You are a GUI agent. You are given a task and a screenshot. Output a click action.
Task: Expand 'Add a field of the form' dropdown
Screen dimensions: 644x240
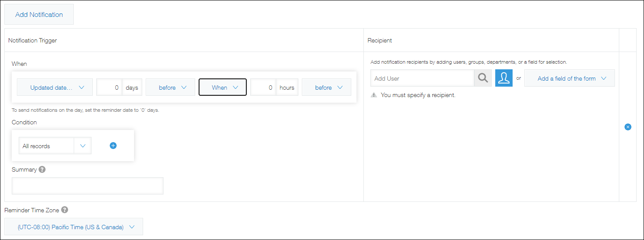569,78
